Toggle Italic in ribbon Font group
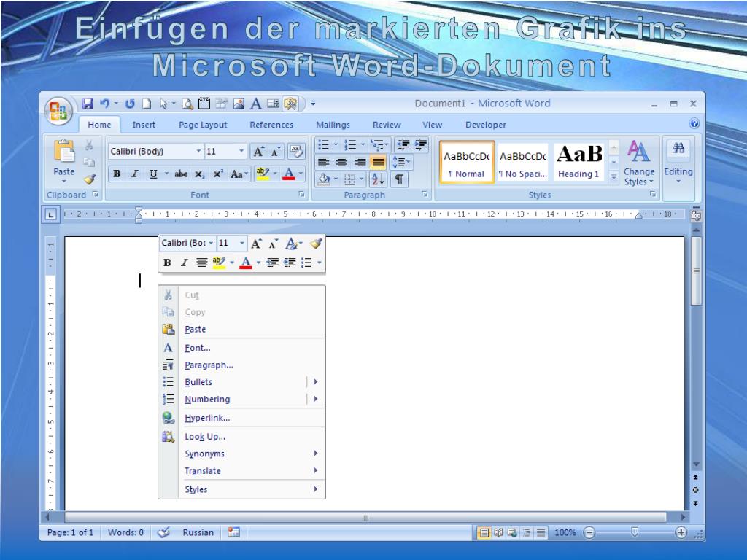Screen dimensions: 747x560 [135, 174]
